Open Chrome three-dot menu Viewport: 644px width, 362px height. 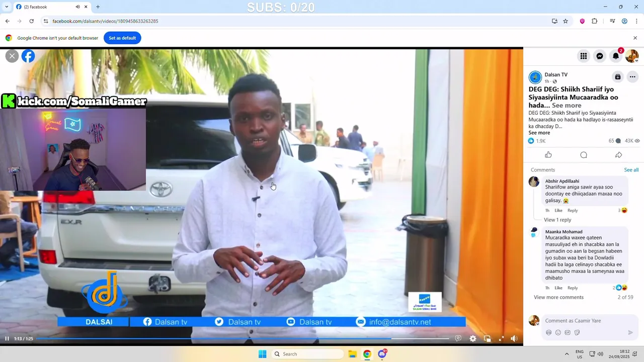636,21
